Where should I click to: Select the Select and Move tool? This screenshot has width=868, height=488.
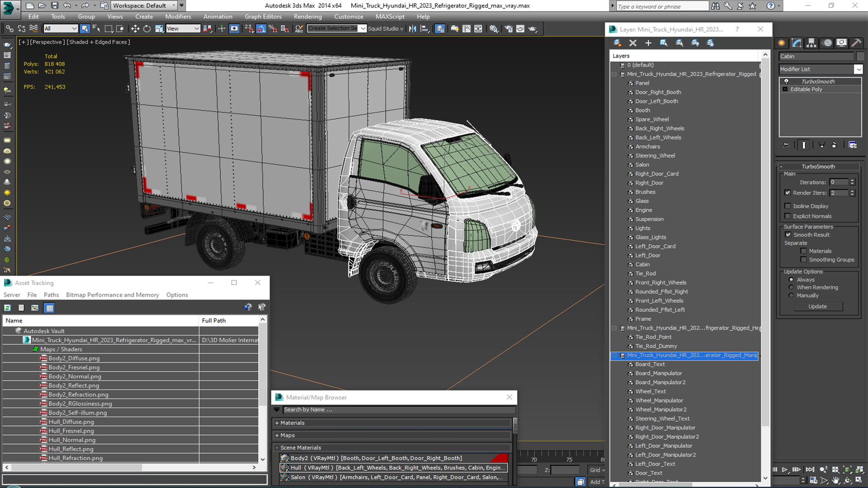click(x=135, y=28)
